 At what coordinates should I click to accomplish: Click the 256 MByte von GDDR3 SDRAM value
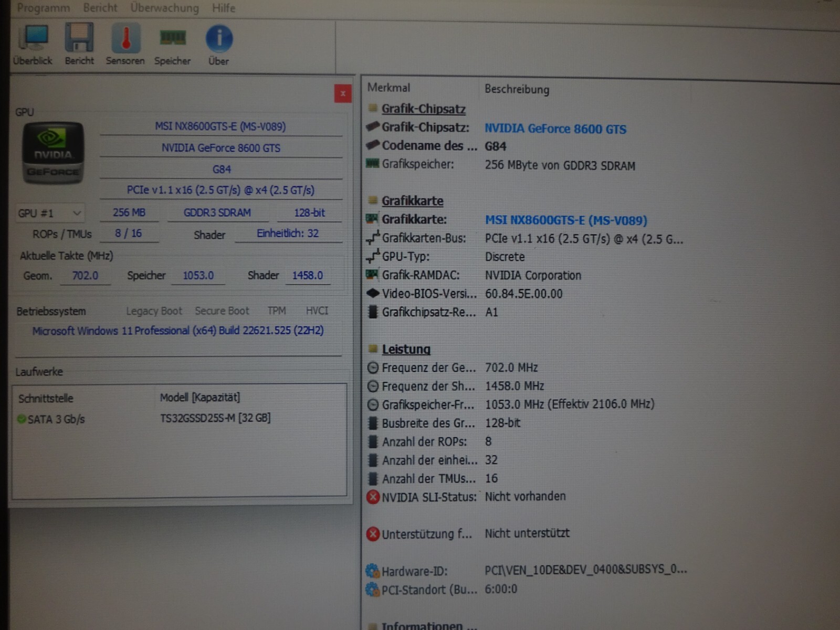click(x=560, y=165)
